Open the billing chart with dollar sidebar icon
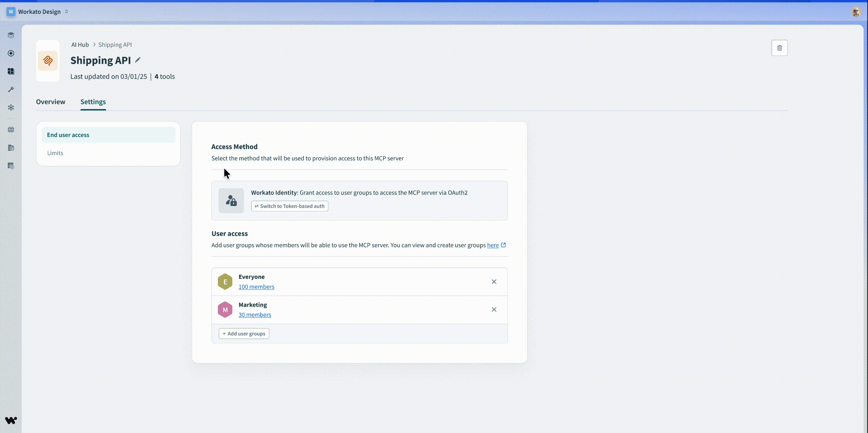The height and width of the screenshot is (433, 868). click(11, 166)
